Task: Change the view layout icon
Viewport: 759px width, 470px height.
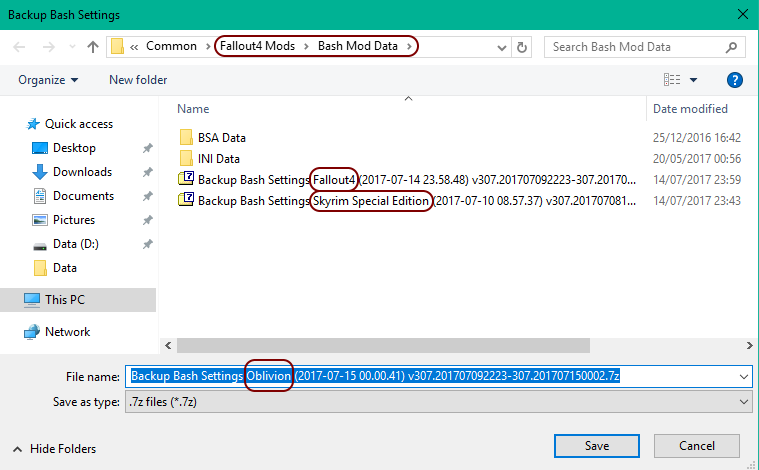Action: pos(672,80)
